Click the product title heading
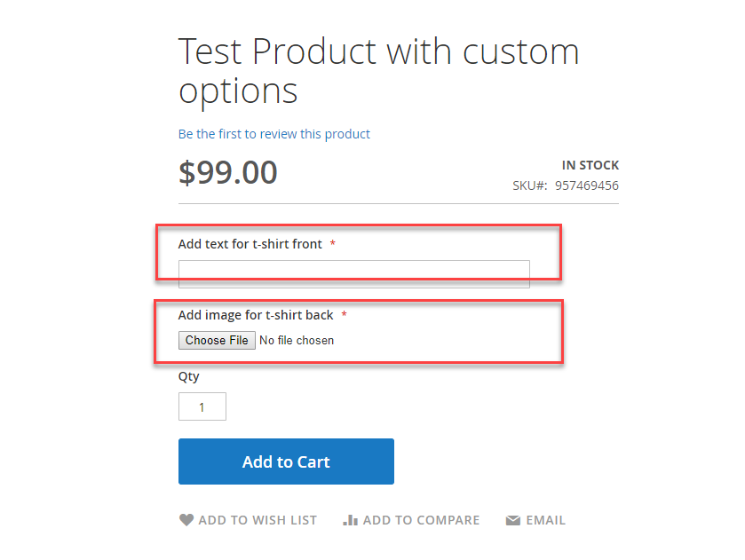745x560 pixels. pos(378,71)
